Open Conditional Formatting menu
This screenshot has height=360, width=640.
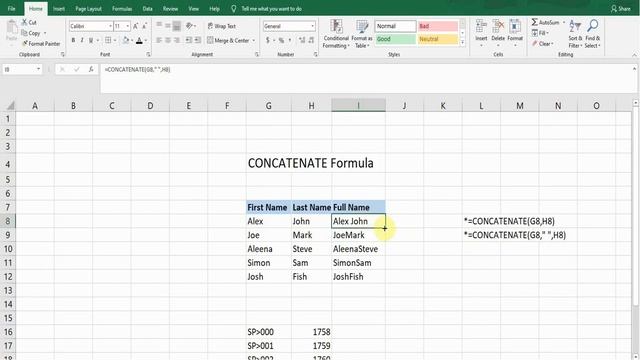click(336, 34)
